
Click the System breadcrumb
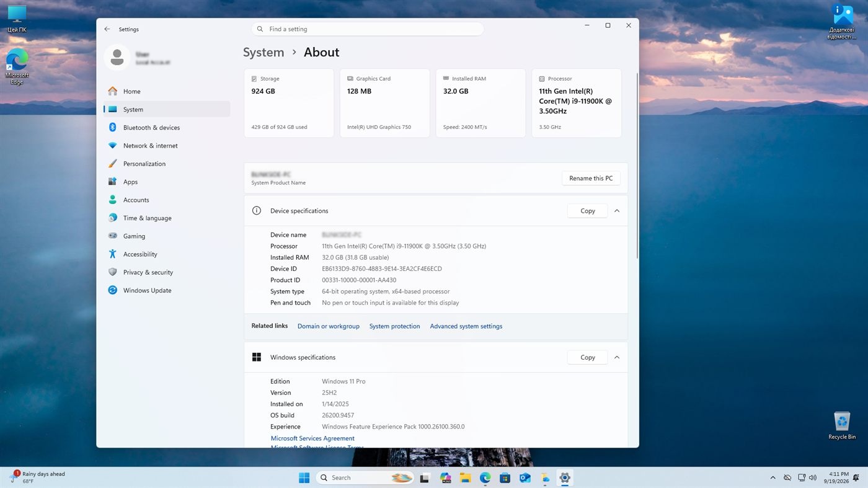[x=263, y=52]
